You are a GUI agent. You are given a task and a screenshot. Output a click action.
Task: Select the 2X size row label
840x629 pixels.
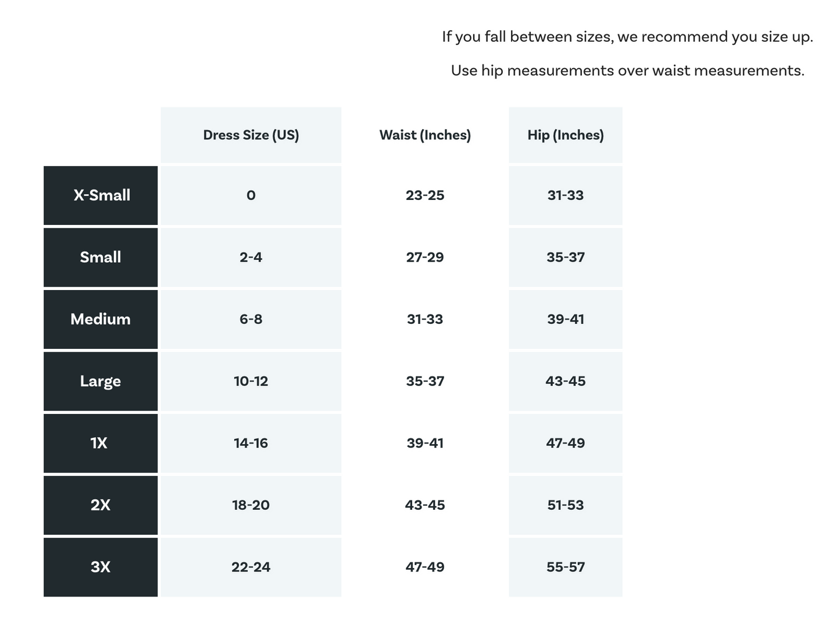[x=101, y=505]
